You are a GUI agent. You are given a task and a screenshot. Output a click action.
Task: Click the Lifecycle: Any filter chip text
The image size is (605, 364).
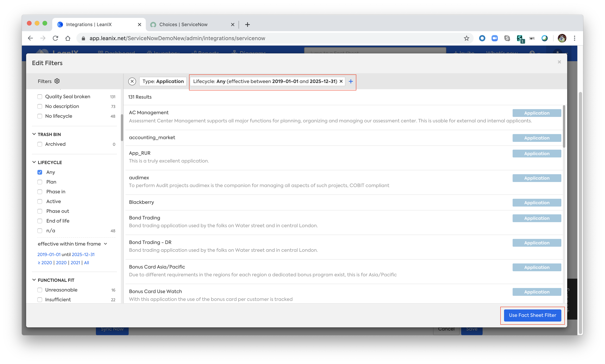265,81
